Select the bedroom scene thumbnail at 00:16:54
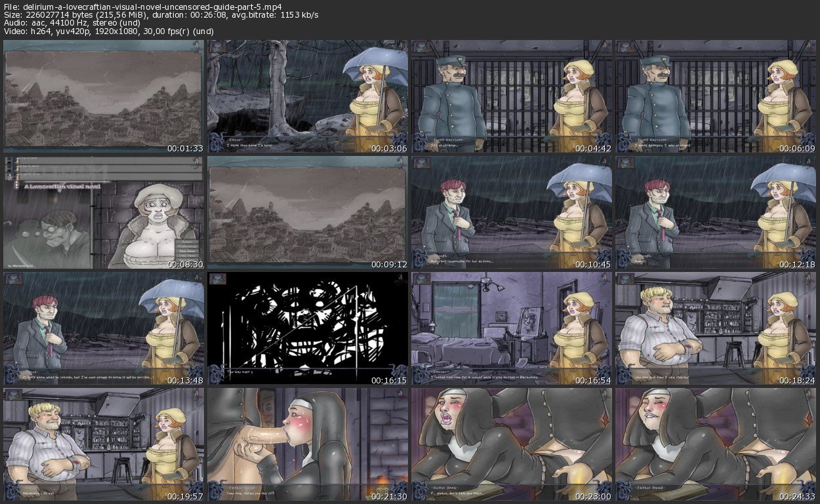 (x=512, y=328)
